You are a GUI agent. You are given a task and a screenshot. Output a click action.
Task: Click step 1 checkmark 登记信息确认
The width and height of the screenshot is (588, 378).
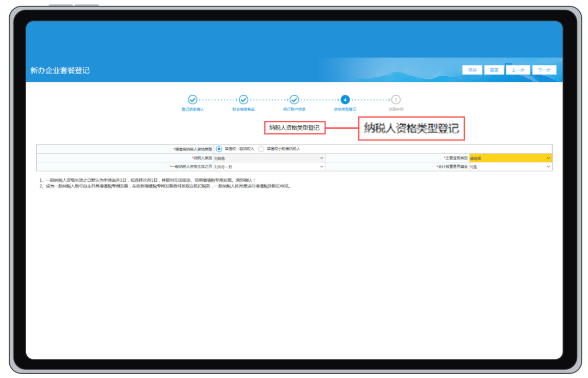pyautogui.click(x=192, y=100)
